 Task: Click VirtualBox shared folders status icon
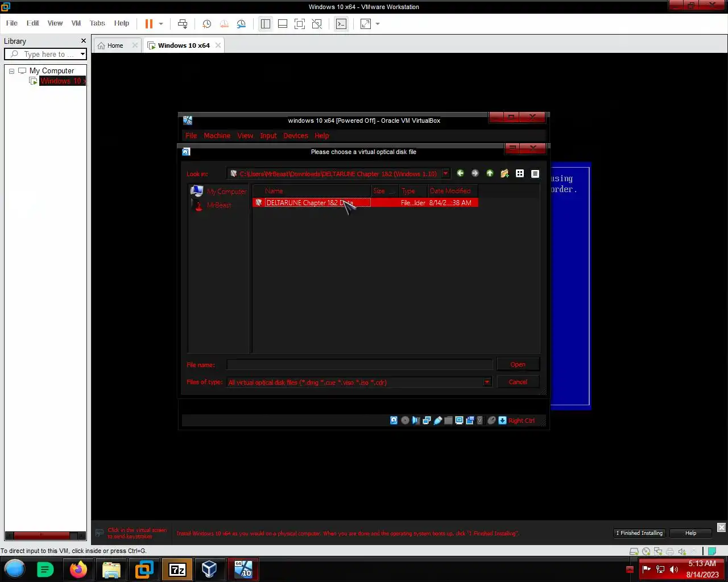tap(448, 421)
